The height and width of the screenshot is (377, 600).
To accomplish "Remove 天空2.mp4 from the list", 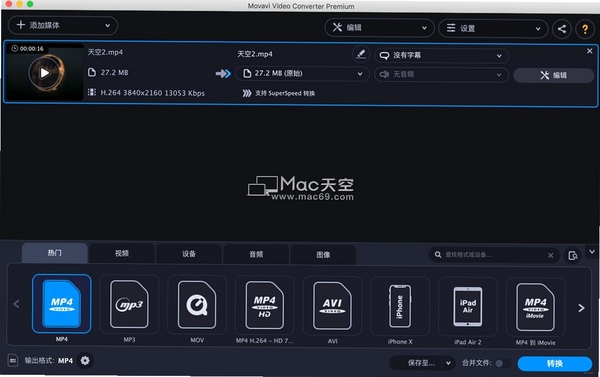I will (x=589, y=51).
